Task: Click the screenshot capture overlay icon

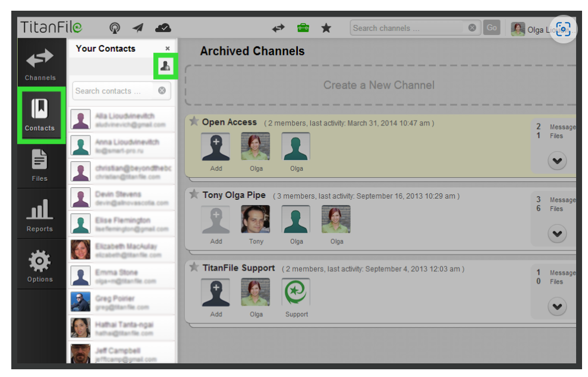Action: click(x=563, y=29)
